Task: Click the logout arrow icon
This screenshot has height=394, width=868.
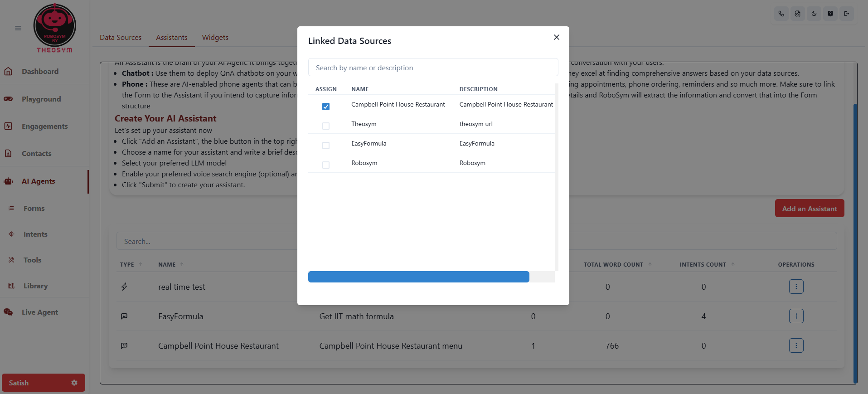Action: point(847,14)
